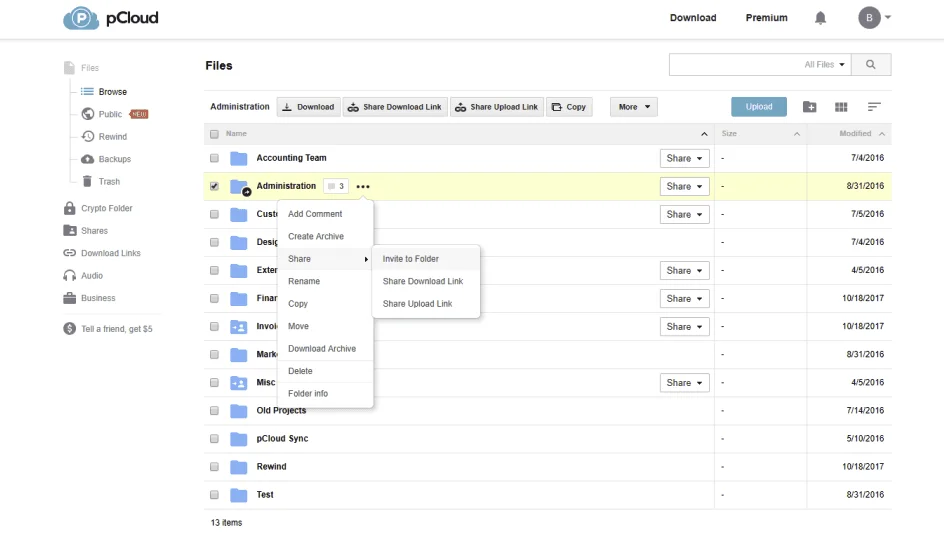The height and width of the screenshot is (559, 944).
Task: Open the sort options icon
Action: 874,107
